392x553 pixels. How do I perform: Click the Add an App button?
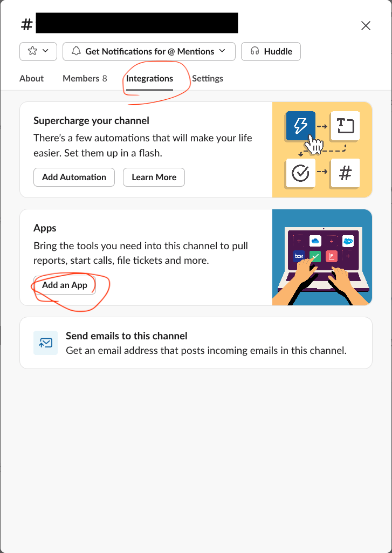point(65,285)
